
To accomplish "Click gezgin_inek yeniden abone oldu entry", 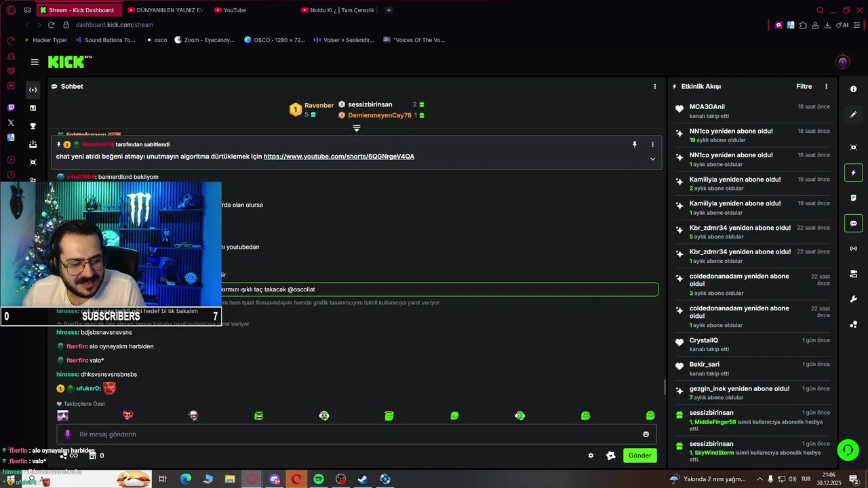I will pos(753,392).
